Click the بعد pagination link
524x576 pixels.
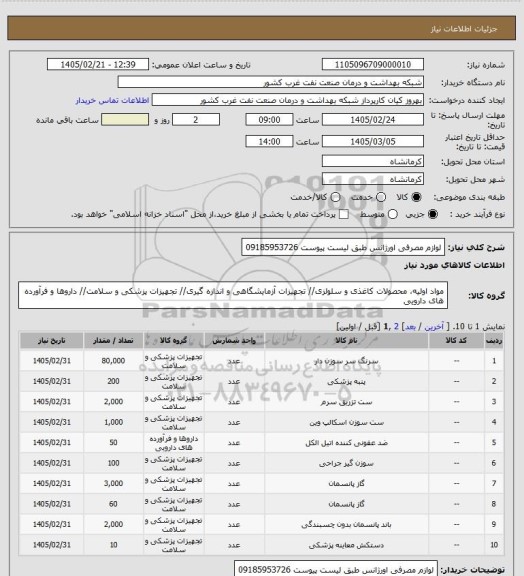410,326
